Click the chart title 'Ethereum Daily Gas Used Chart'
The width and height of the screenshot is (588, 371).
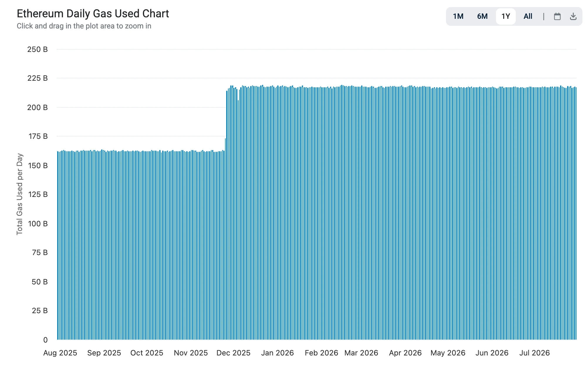[x=93, y=14]
